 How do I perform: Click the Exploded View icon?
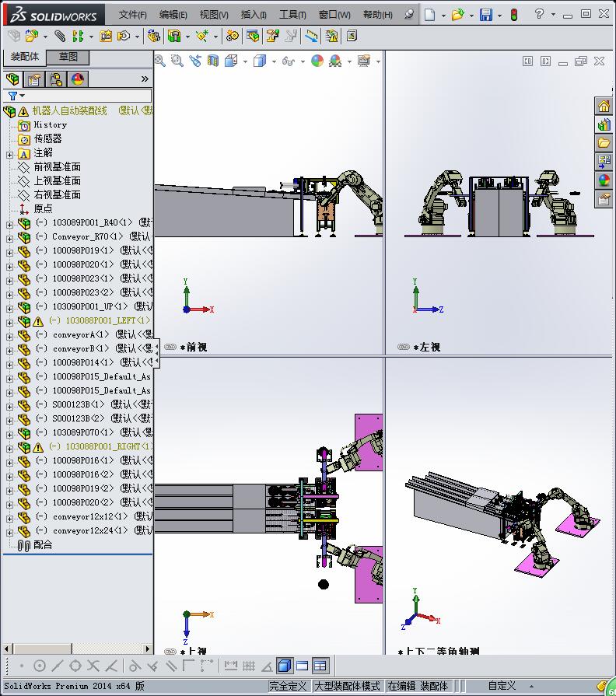(x=272, y=36)
